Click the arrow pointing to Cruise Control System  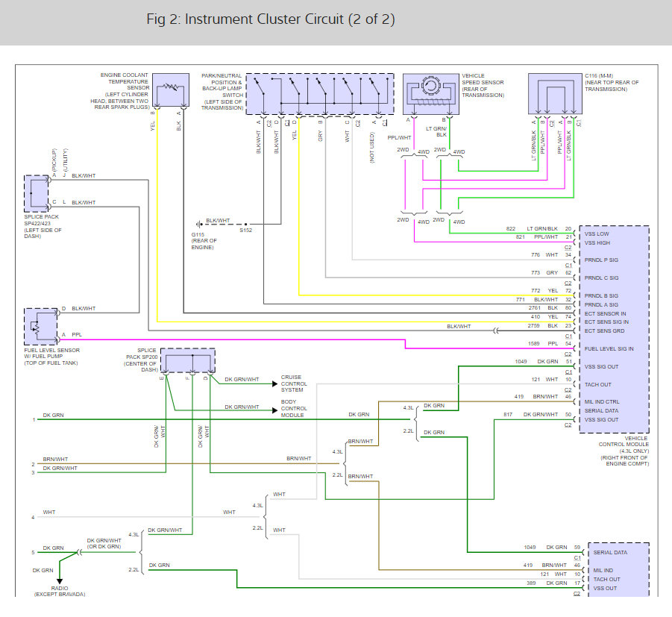tap(274, 383)
